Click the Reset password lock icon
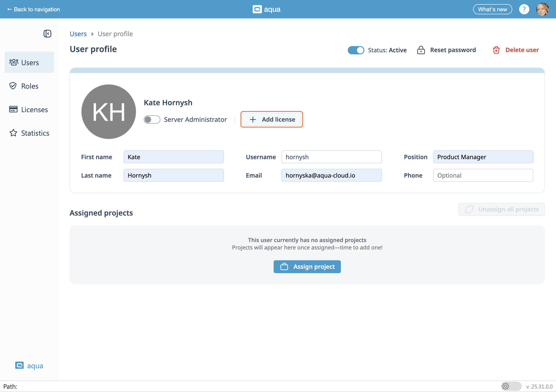 [x=421, y=50]
